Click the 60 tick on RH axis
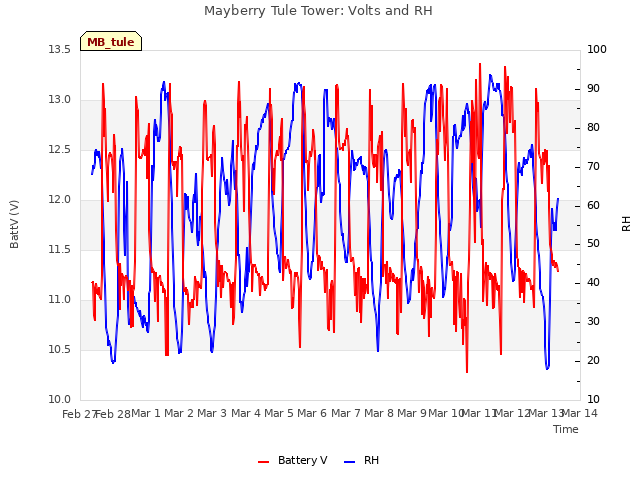640x480 pixels. (x=593, y=205)
